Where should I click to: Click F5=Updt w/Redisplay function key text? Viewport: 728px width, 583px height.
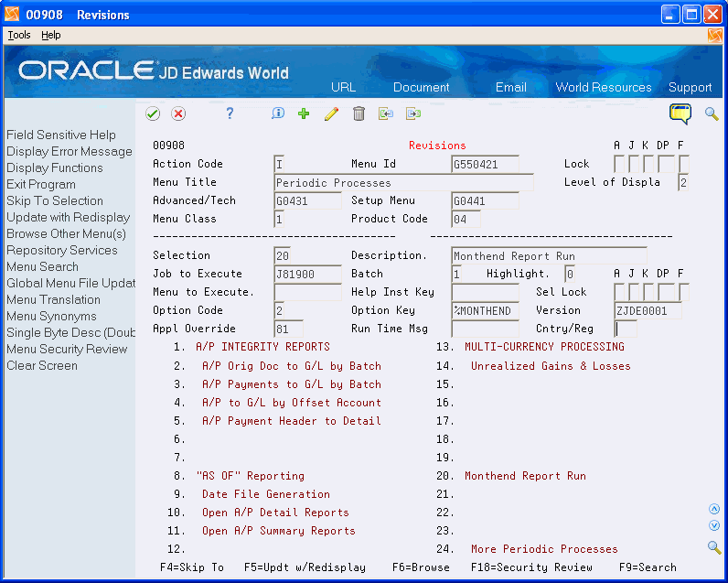(305, 567)
